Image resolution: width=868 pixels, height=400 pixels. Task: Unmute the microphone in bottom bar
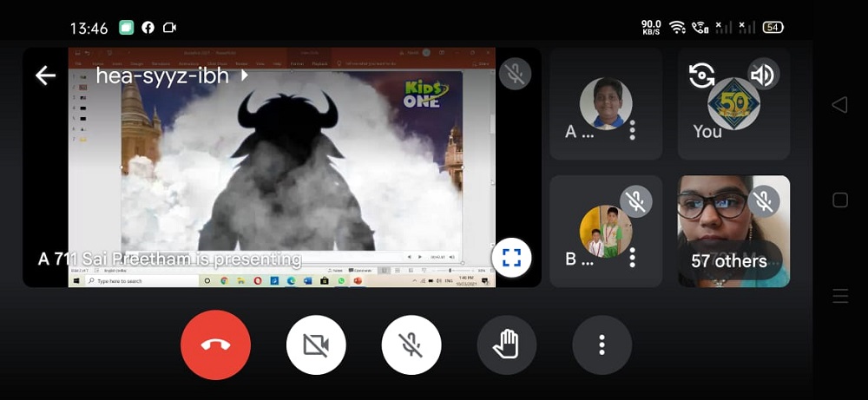pos(411,344)
